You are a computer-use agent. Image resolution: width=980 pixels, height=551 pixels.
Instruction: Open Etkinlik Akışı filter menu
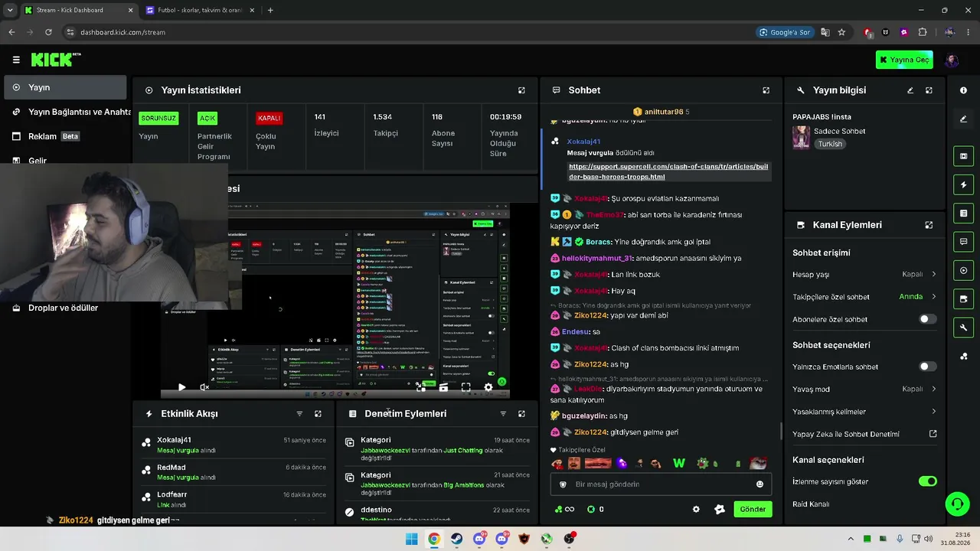(299, 413)
